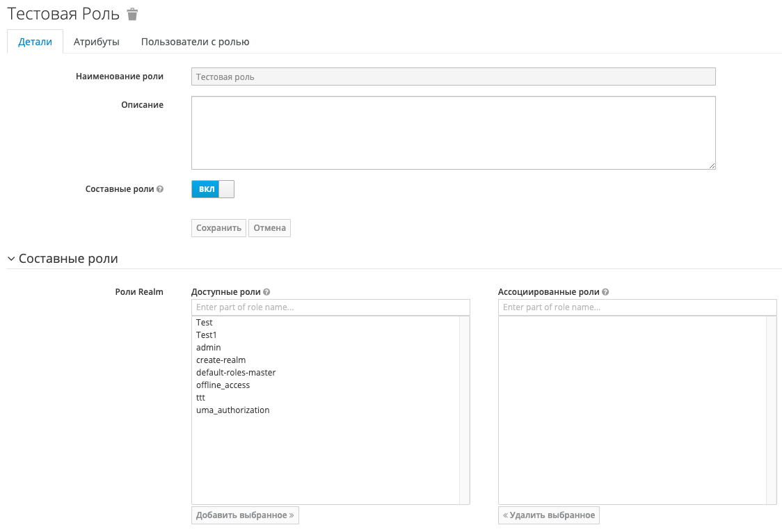Select the admin role in available list
Screen dimensions: 782x532
[x=209, y=348]
